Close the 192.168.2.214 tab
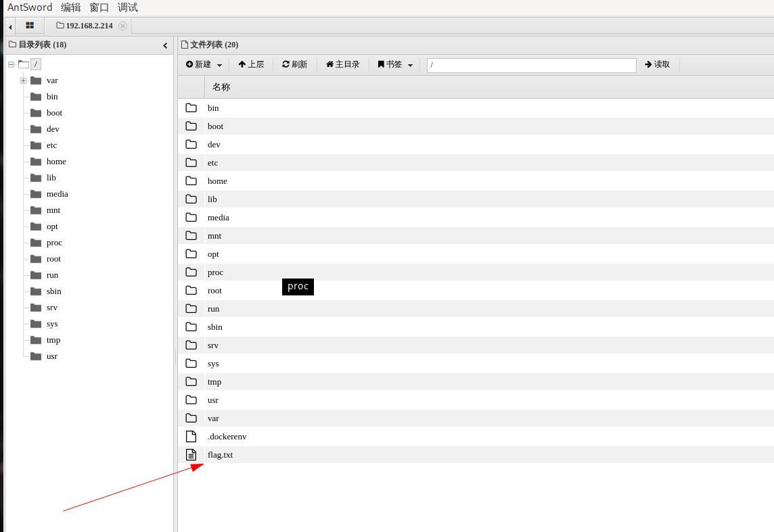Screen dimensions: 774x532 coord(122,26)
